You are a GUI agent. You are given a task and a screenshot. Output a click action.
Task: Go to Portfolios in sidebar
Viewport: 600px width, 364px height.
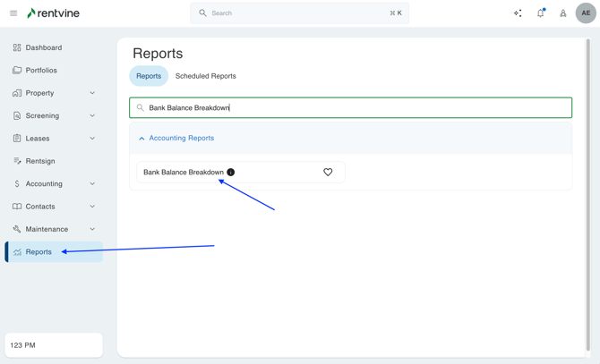41,70
